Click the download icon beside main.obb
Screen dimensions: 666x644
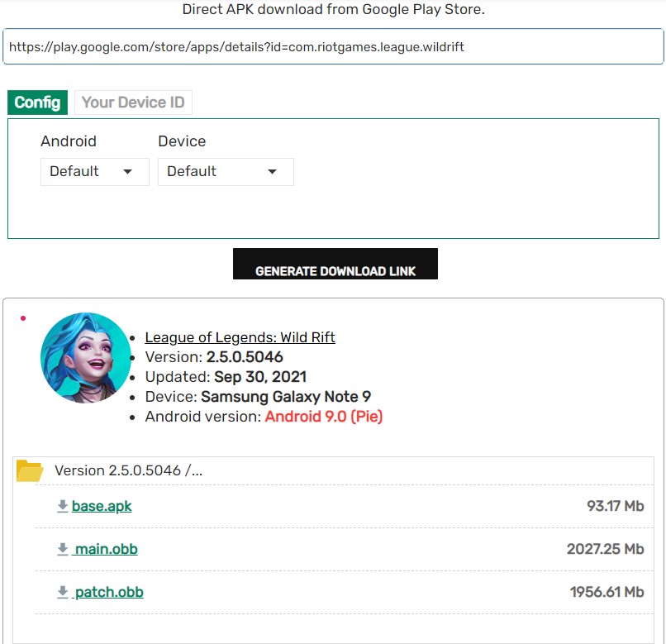point(63,549)
